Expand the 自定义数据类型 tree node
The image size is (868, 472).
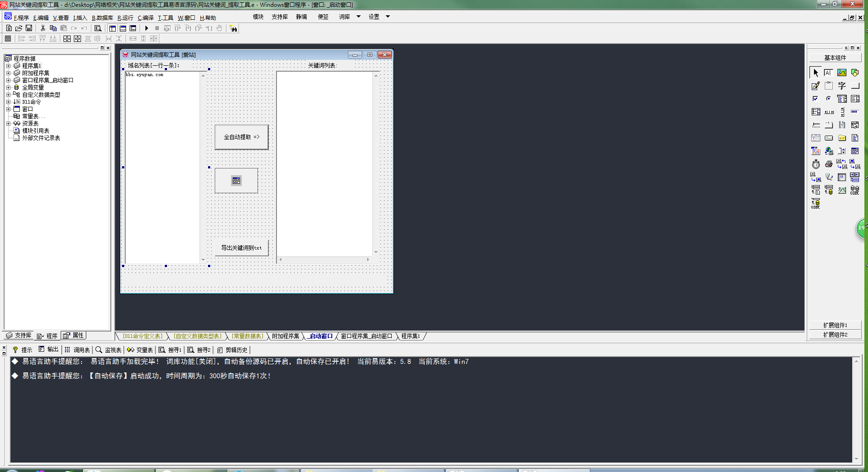point(8,95)
